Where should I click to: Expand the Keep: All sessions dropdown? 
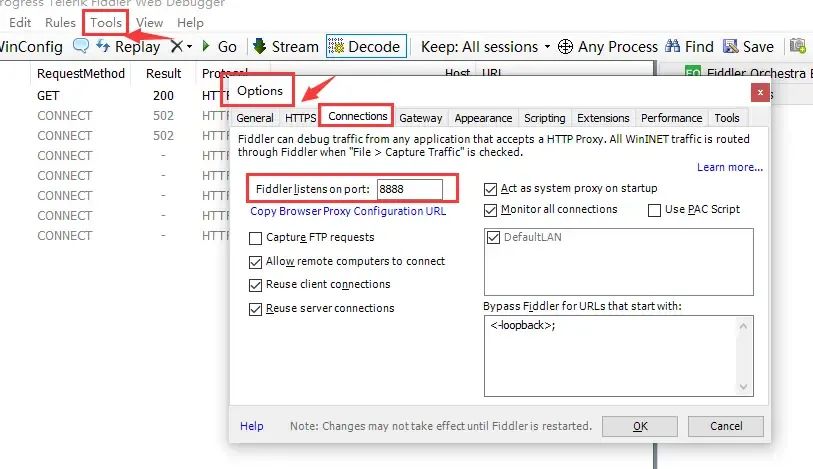[547, 46]
